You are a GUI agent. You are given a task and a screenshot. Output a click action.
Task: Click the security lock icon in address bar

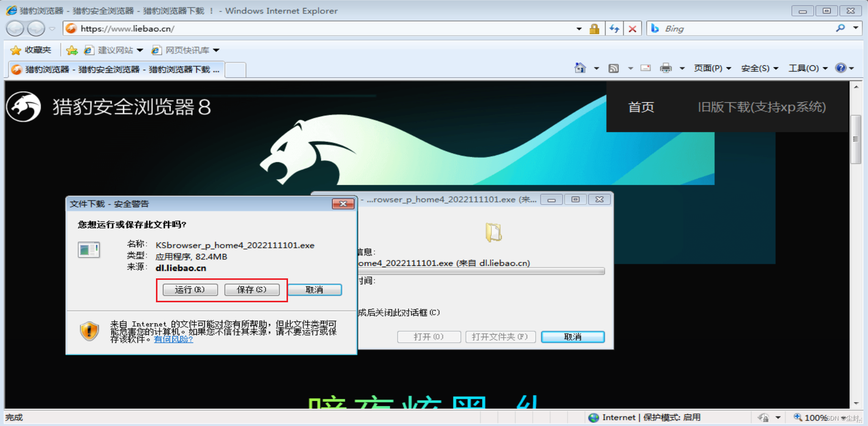pyautogui.click(x=594, y=29)
